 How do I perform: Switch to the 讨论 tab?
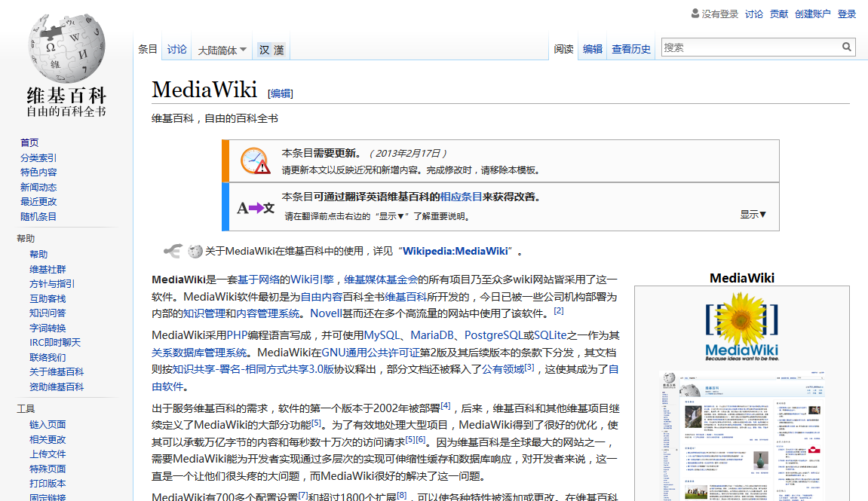[x=177, y=49]
